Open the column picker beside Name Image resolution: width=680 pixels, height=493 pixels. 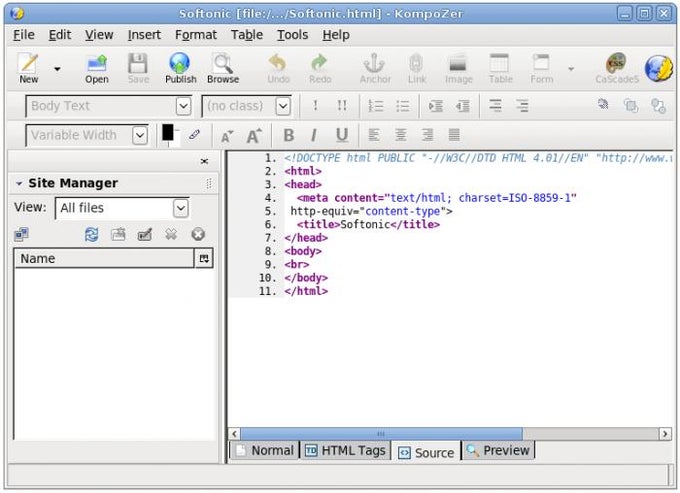(204, 259)
